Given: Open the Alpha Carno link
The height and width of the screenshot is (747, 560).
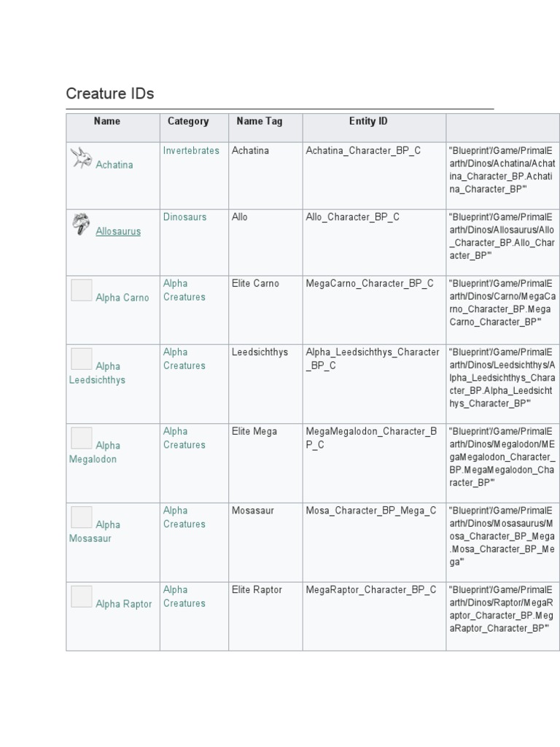Looking at the screenshot, I should point(122,298).
